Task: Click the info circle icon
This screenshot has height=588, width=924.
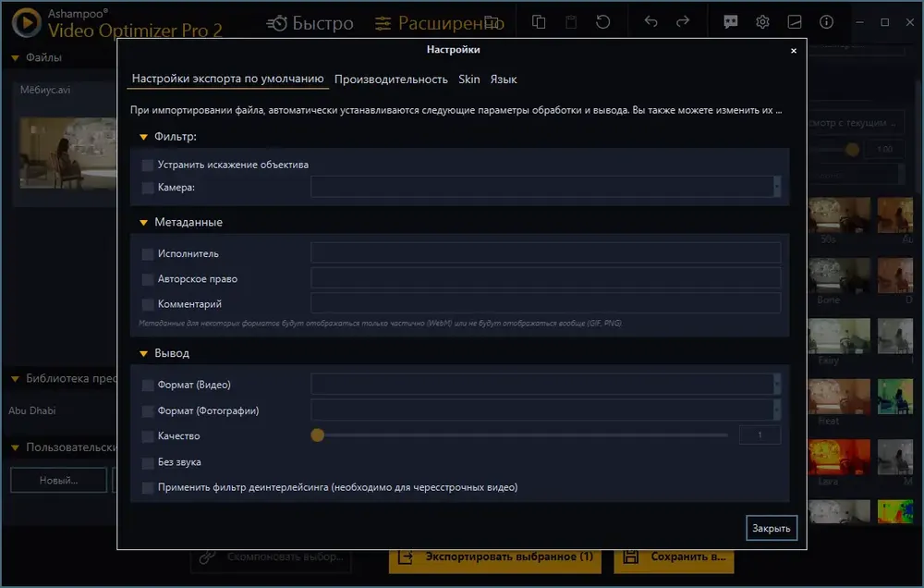Action: (x=826, y=22)
